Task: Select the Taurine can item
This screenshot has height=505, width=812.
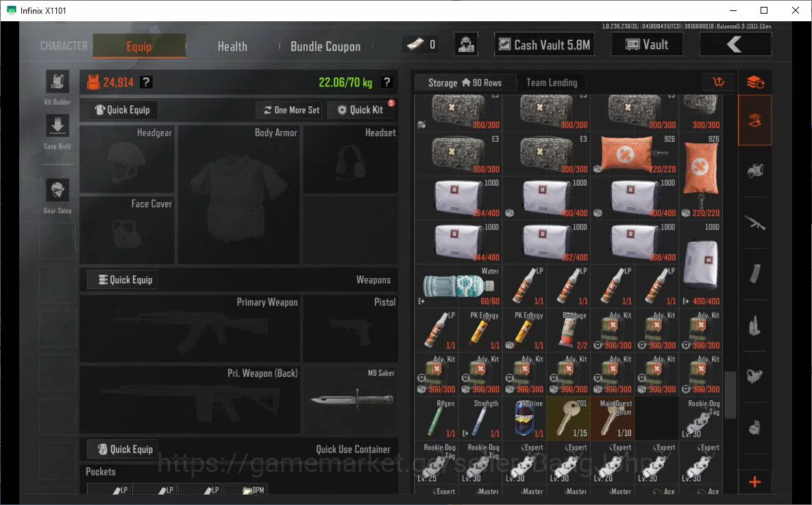Action: [525, 419]
